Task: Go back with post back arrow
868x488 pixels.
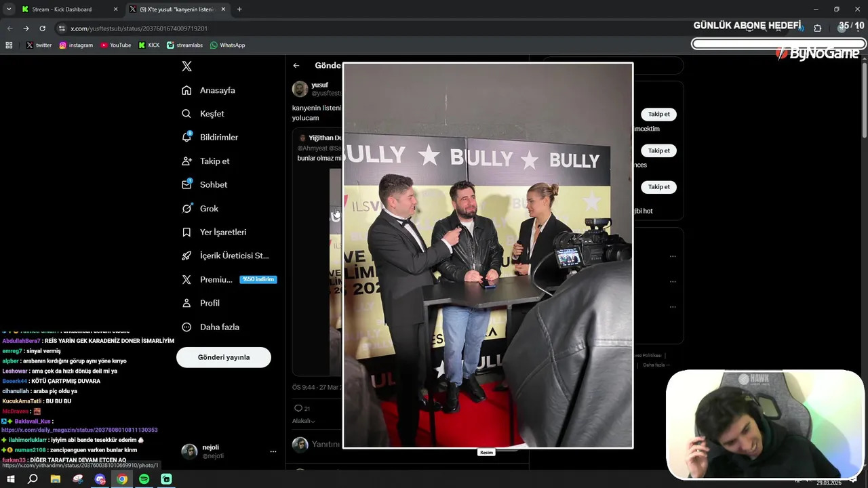Action: click(x=296, y=66)
